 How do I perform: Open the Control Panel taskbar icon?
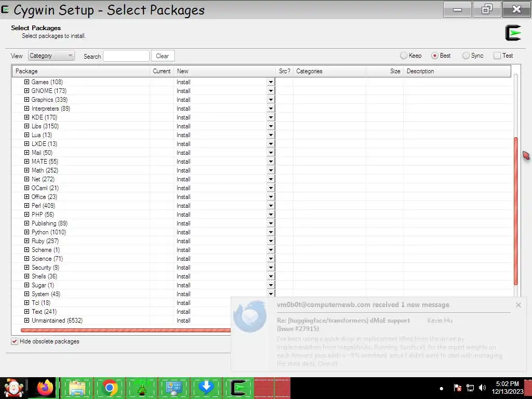coord(174,388)
